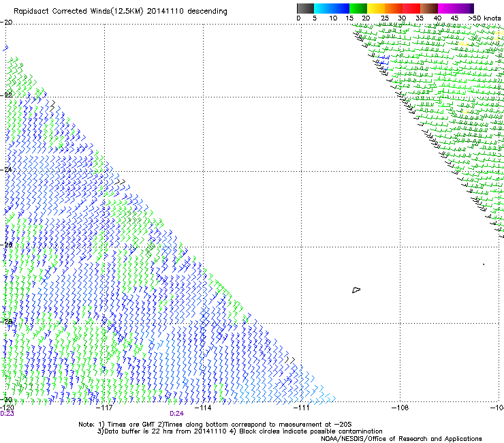Click the -28 latitude axis label
504x443 pixels.
6,322
